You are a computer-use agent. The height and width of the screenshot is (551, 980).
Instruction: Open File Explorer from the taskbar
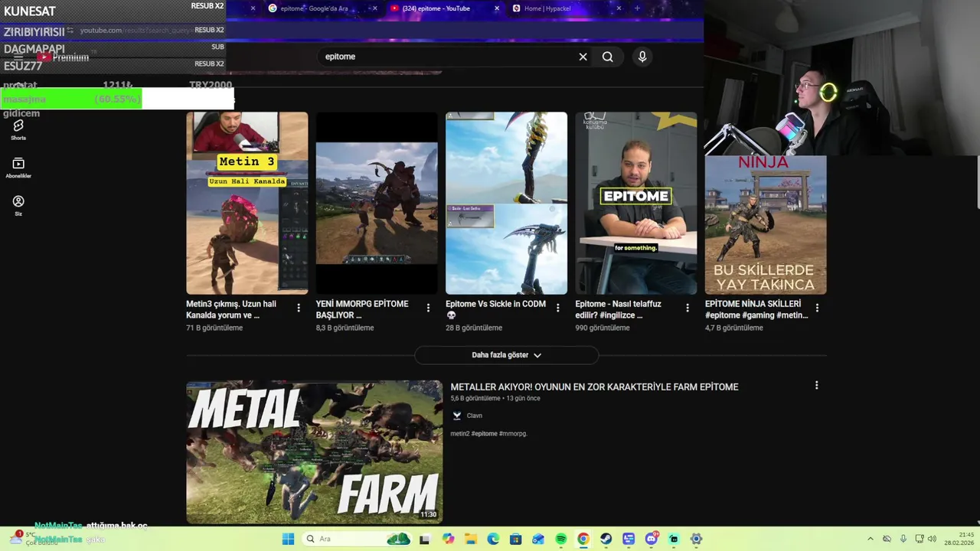click(470, 539)
